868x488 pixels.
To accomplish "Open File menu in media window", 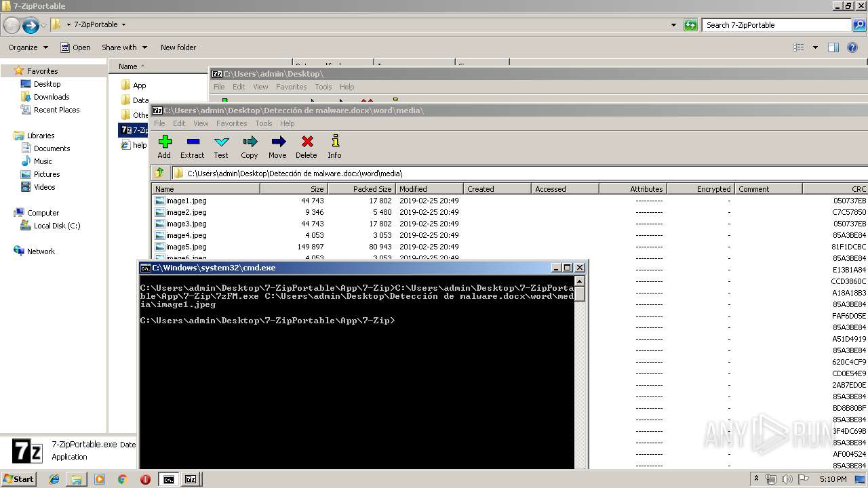I will 159,123.
